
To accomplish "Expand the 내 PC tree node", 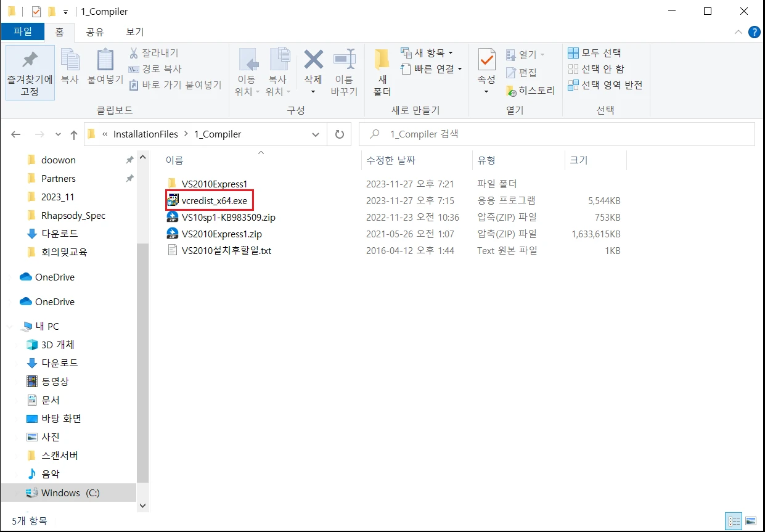I will click(x=12, y=326).
